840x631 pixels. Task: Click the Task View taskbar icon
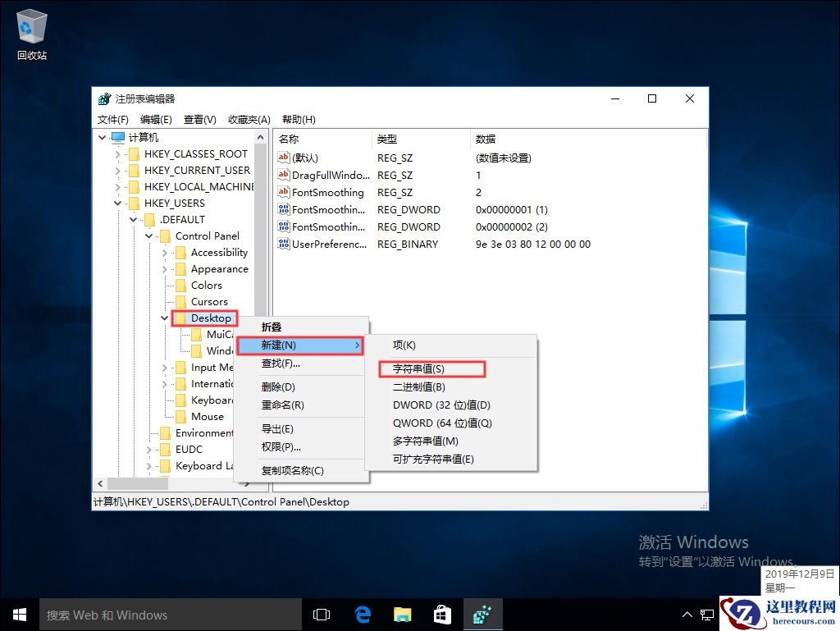(x=321, y=614)
